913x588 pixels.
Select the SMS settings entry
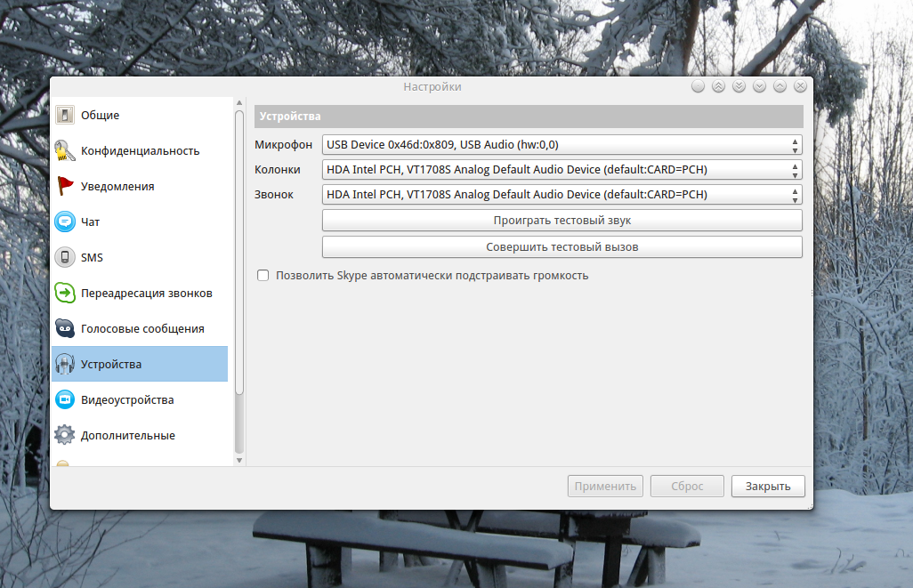(x=140, y=257)
